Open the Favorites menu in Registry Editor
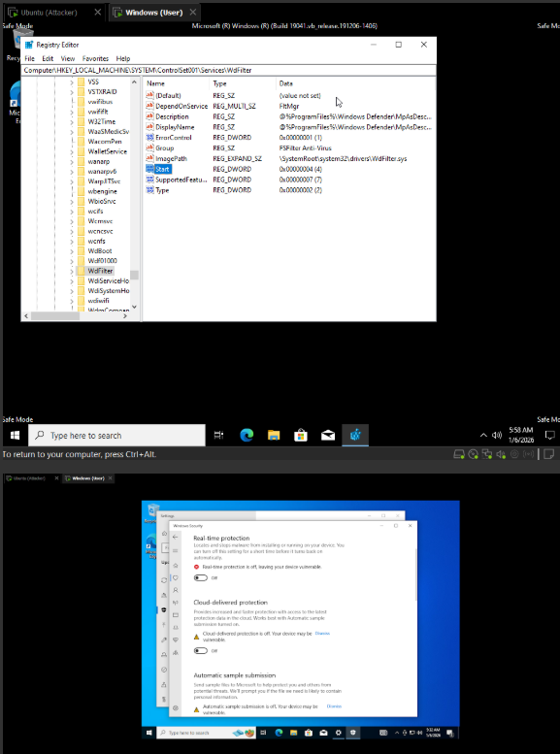This screenshot has width=560, height=754. (95, 58)
